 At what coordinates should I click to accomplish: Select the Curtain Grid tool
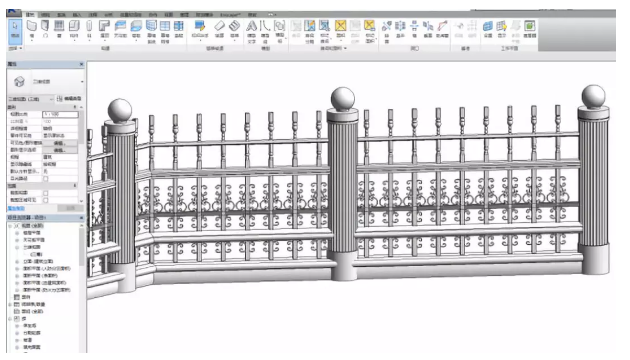click(x=165, y=31)
